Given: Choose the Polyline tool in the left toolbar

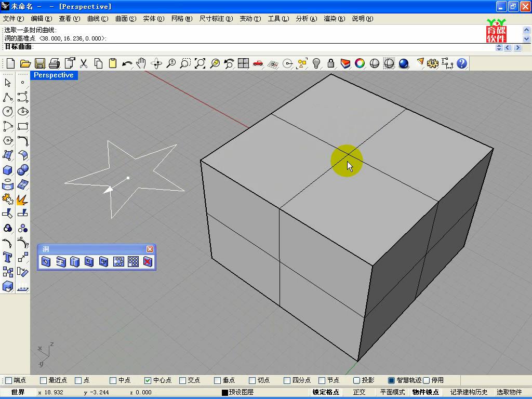Looking at the screenshot, I should click(8, 97).
